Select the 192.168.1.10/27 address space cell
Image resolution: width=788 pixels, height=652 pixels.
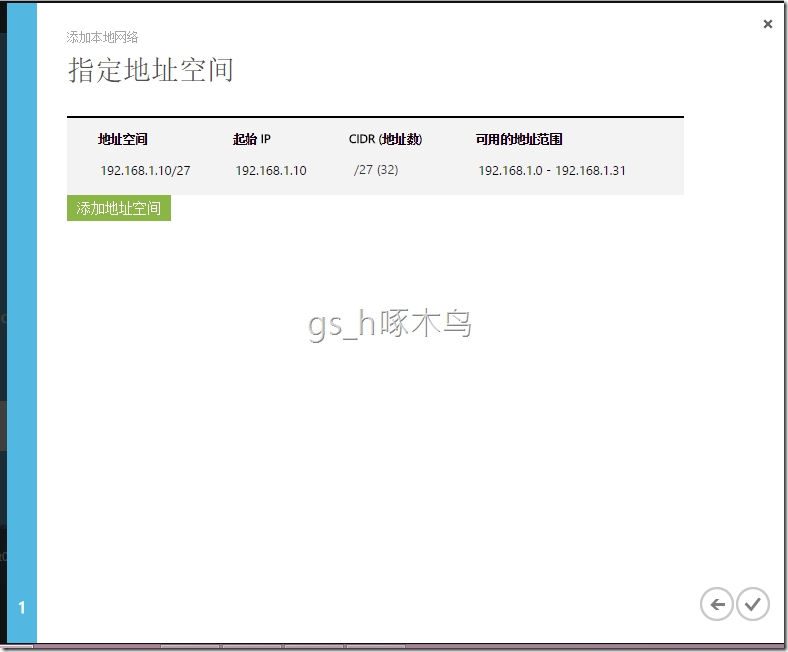coord(145,170)
